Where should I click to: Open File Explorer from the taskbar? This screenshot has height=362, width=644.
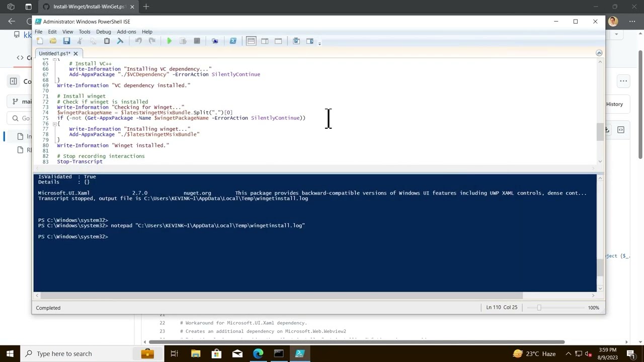click(x=195, y=353)
